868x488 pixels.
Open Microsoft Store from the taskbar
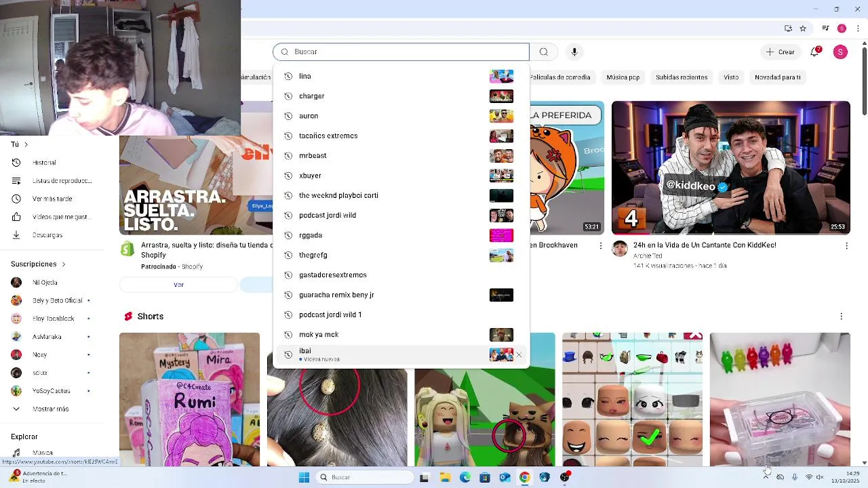point(485,477)
